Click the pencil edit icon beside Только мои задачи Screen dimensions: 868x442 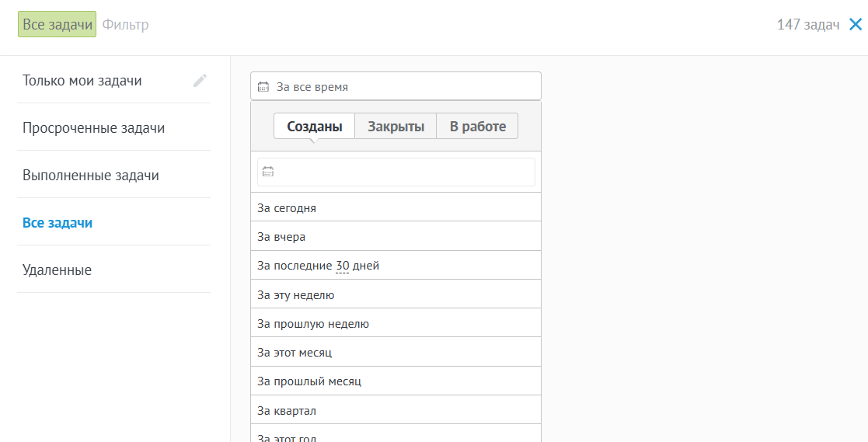point(200,80)
